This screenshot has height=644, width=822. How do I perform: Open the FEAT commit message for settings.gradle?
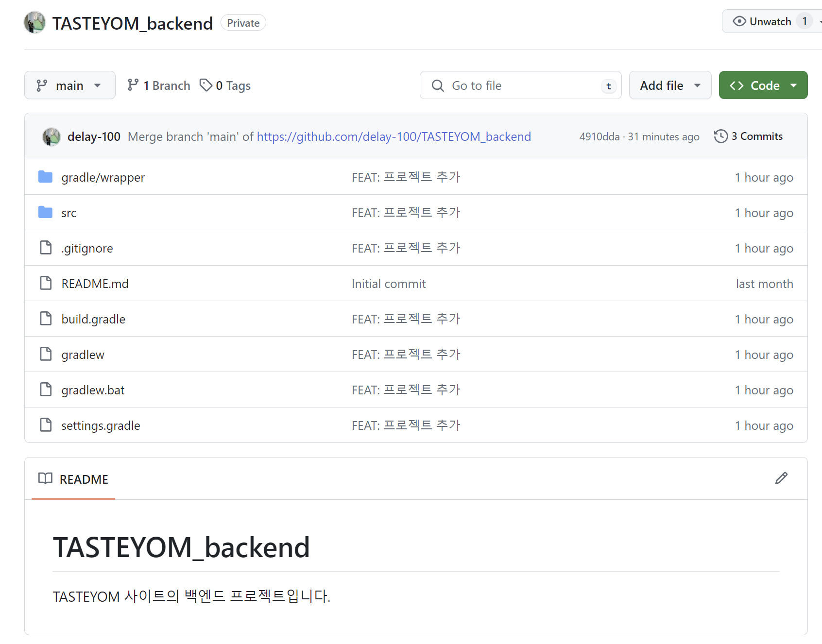pos(406,425)
